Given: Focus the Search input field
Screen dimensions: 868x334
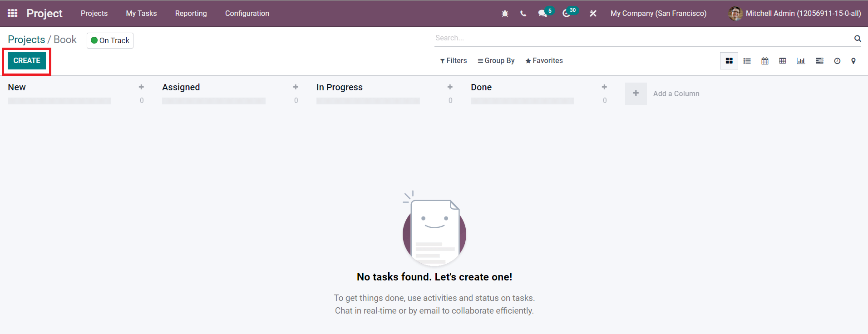Looking at the screenshot, I should pyautogui.click(x=643, y=38).
